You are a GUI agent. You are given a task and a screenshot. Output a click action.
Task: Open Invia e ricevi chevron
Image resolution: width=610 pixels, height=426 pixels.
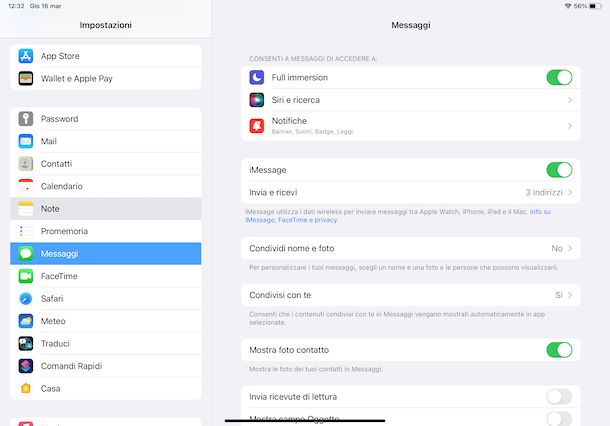tap(570, 193)
